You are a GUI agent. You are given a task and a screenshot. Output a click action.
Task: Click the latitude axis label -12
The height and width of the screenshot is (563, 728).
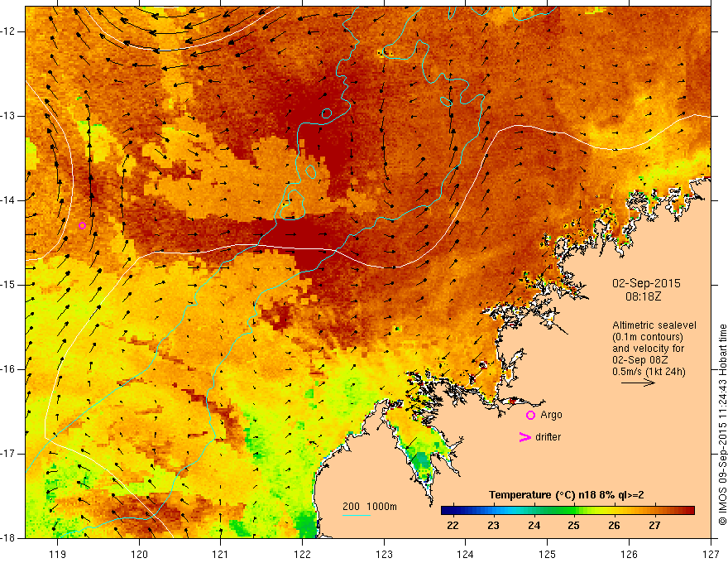[x=9, y=31]
